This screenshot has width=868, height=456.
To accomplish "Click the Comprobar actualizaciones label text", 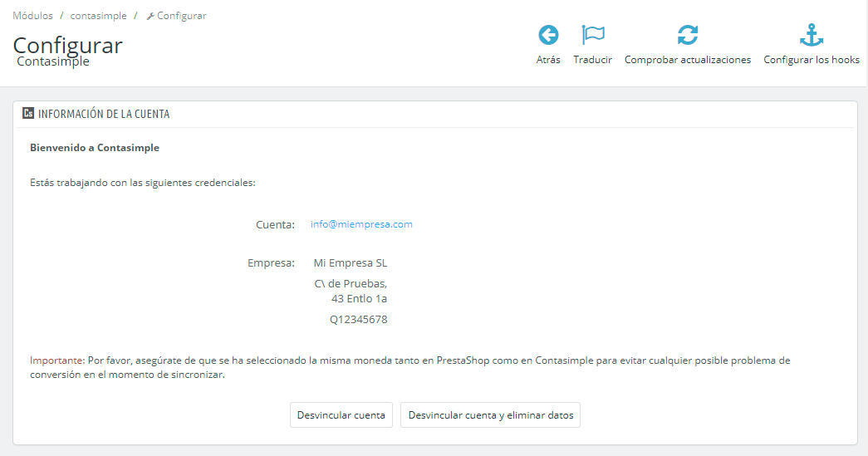I will [688, 60].
